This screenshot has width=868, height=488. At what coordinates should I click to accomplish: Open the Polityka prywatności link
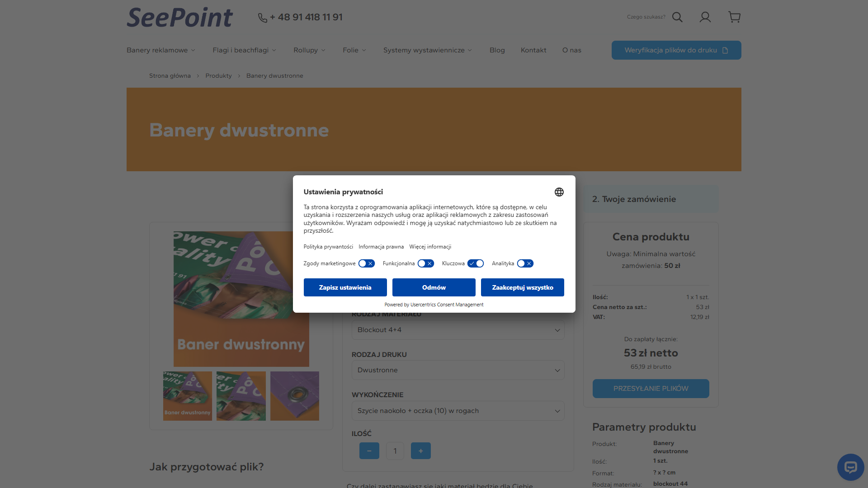point(328,247)
